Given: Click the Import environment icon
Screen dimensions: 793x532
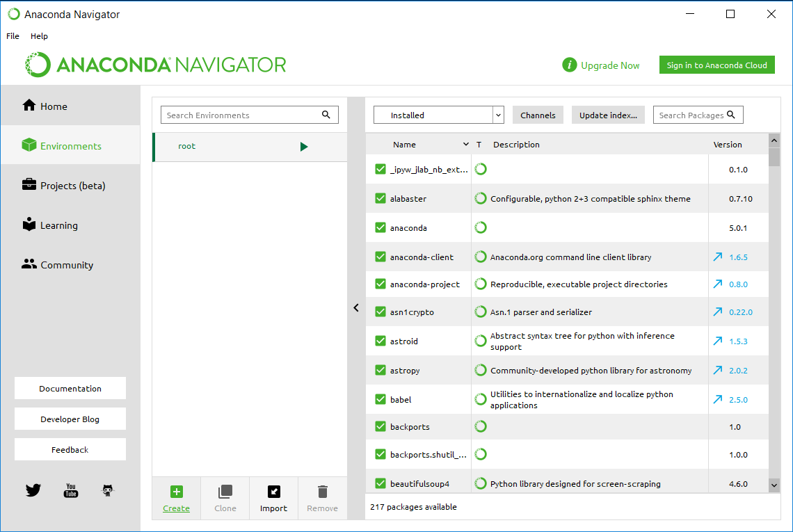Looking at the screenshot, I should tap(273, 492).
